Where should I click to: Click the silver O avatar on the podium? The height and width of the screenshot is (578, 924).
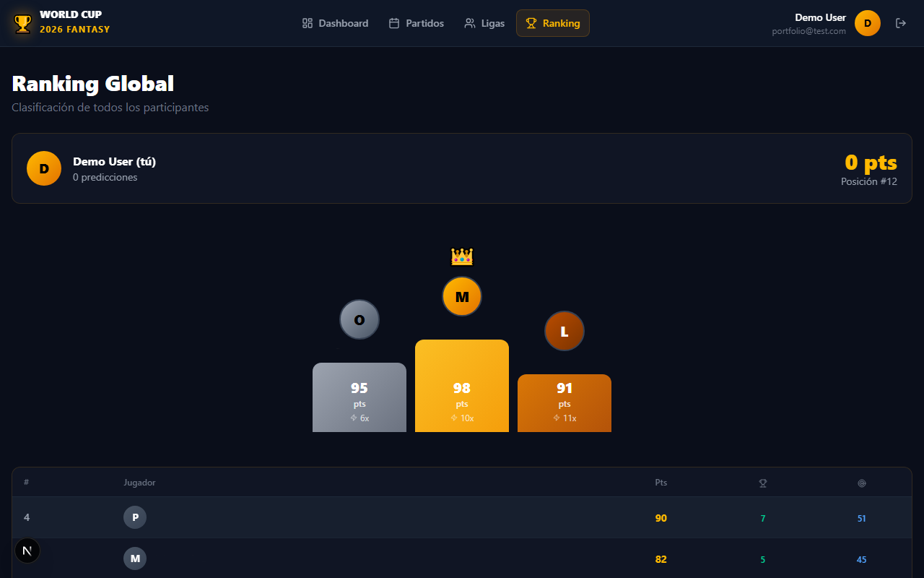click(359, 319)
